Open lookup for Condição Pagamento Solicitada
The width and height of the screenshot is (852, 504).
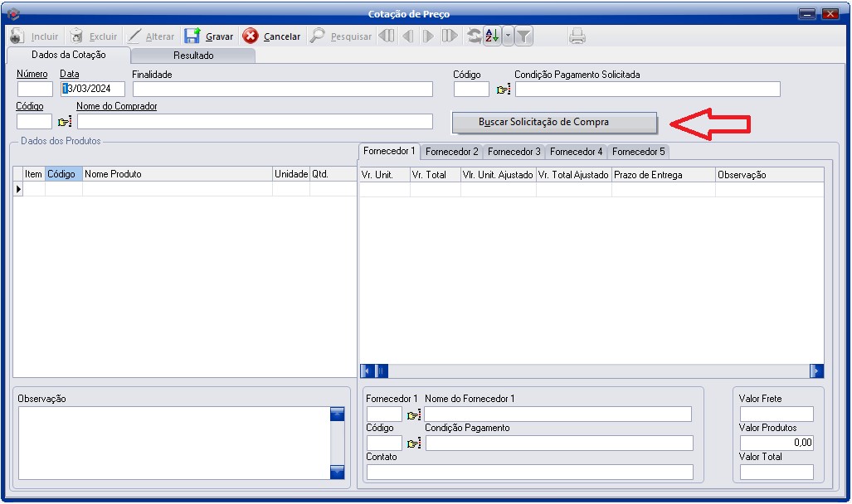click(x=503, y=90)
